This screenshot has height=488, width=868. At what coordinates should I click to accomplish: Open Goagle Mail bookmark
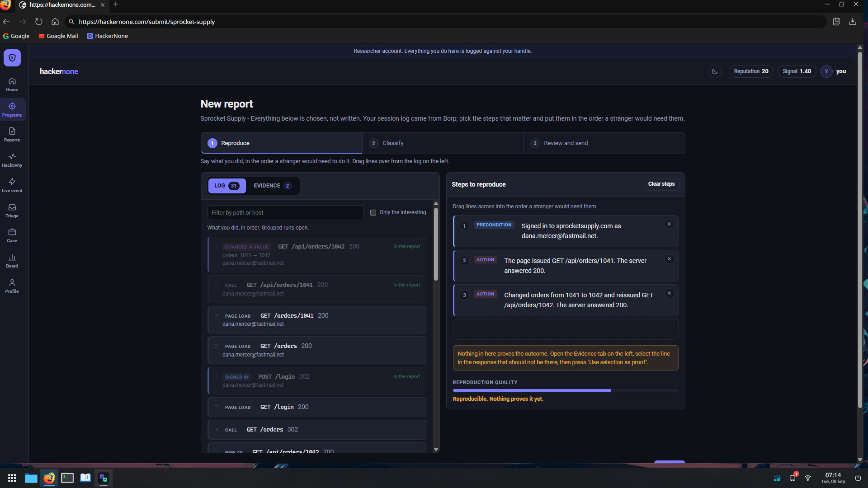click(x=58, y=36)
